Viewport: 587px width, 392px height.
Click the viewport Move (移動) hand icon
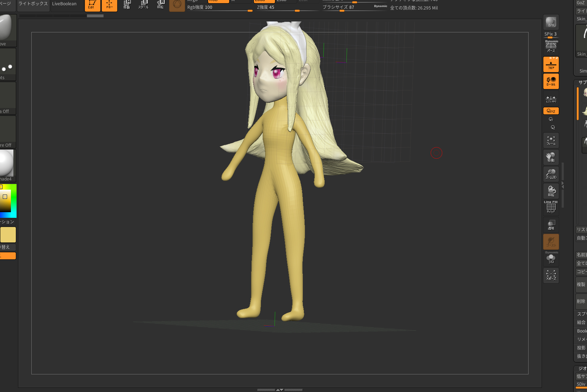click(x=551, y=157)
